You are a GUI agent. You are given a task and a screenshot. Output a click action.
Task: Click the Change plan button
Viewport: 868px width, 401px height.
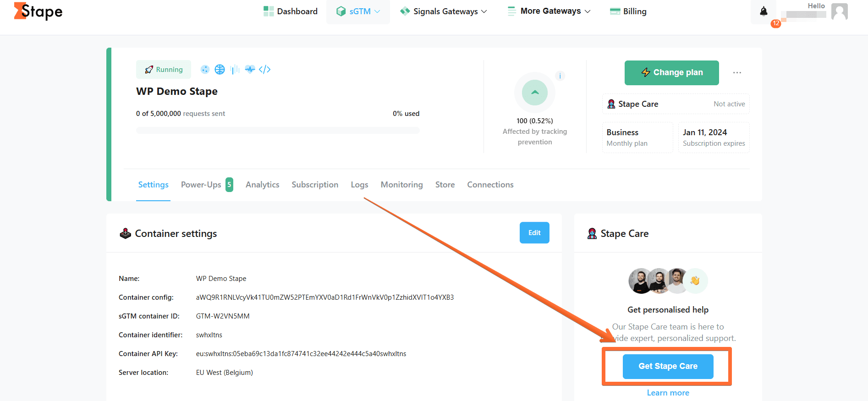coord(671,73)
